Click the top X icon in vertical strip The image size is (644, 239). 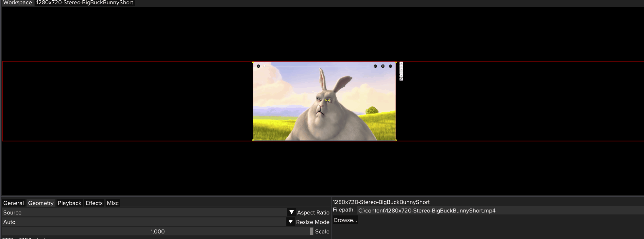click(x=401, y=63)
